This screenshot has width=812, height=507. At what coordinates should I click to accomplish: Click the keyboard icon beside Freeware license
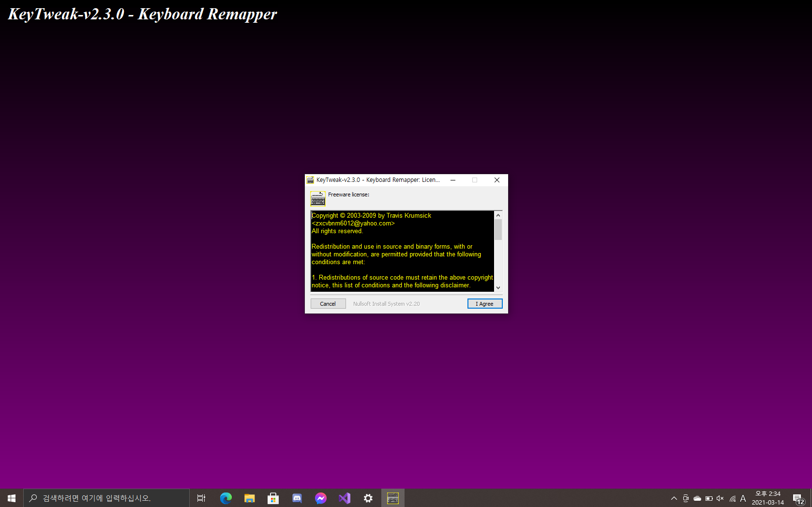(318, 198)
